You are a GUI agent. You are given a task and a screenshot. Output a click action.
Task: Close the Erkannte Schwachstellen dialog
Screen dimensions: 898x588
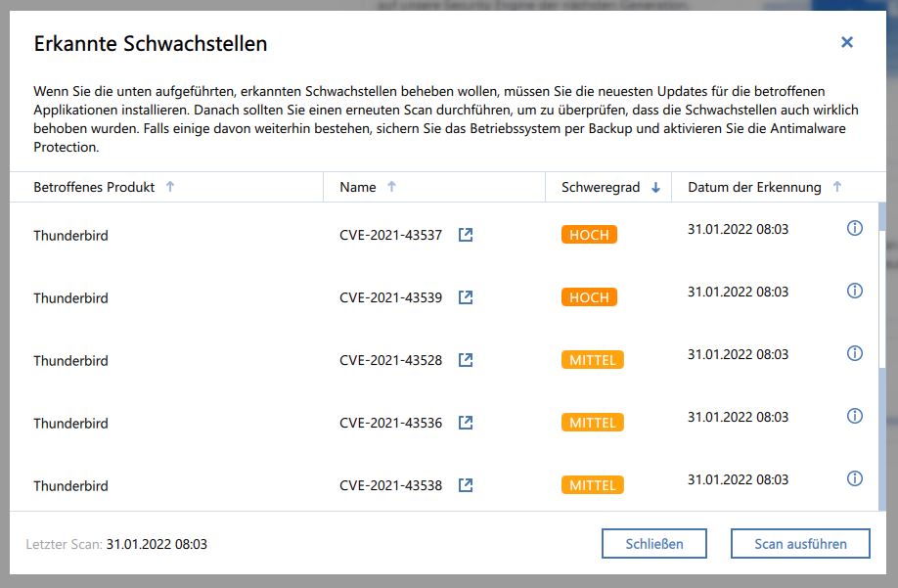click(x=847, y=42)
